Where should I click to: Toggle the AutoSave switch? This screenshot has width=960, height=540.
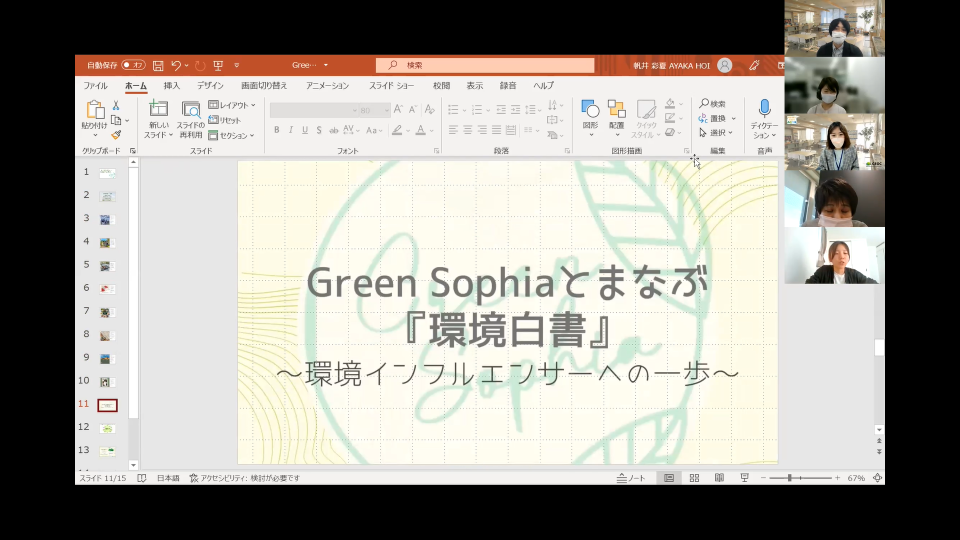pos(133,65)
